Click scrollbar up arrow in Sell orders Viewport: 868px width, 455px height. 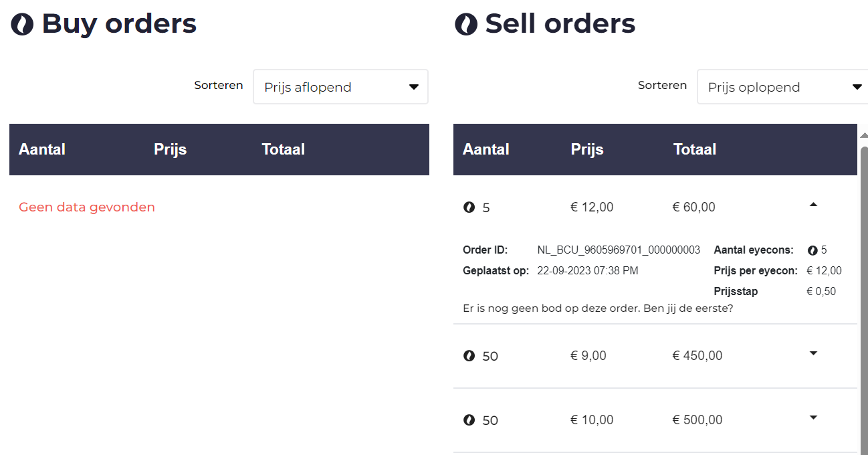(x=863, y=134)
